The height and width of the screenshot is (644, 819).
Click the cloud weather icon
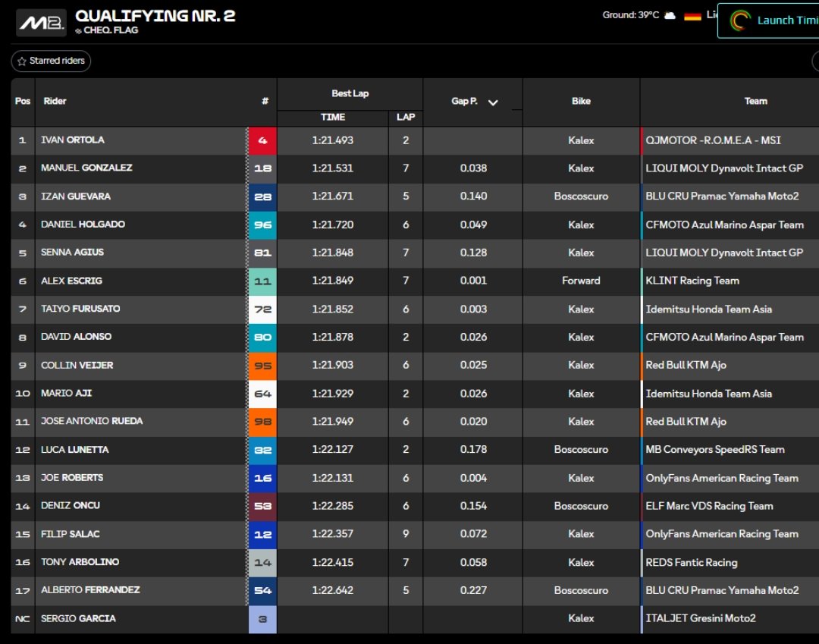tap(670, 16)
